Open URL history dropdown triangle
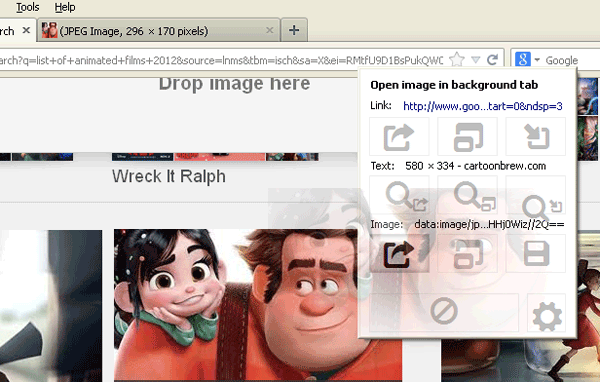Screen dimensions: 600x382 (475, 60)
